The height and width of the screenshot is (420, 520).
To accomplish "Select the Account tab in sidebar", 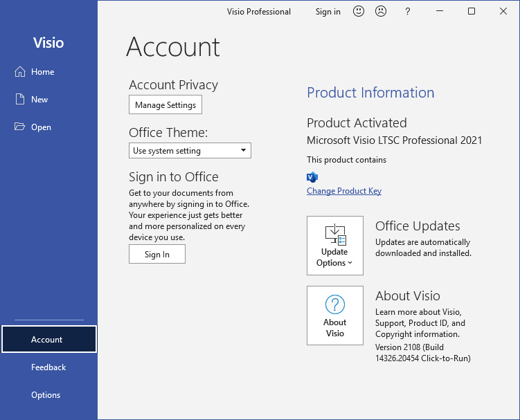I will coord(49,339).
